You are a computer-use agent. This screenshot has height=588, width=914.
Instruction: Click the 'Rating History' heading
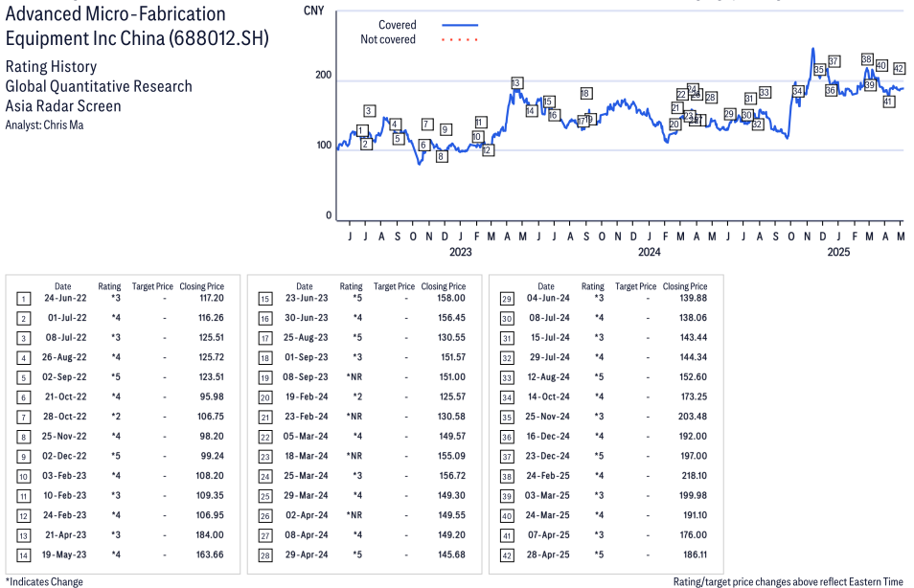pyautogui.click(x=52, y=66)
